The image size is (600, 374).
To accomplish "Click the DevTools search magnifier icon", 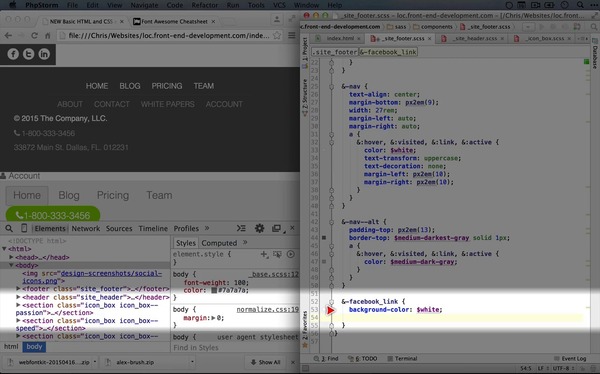I will [9, 229].
